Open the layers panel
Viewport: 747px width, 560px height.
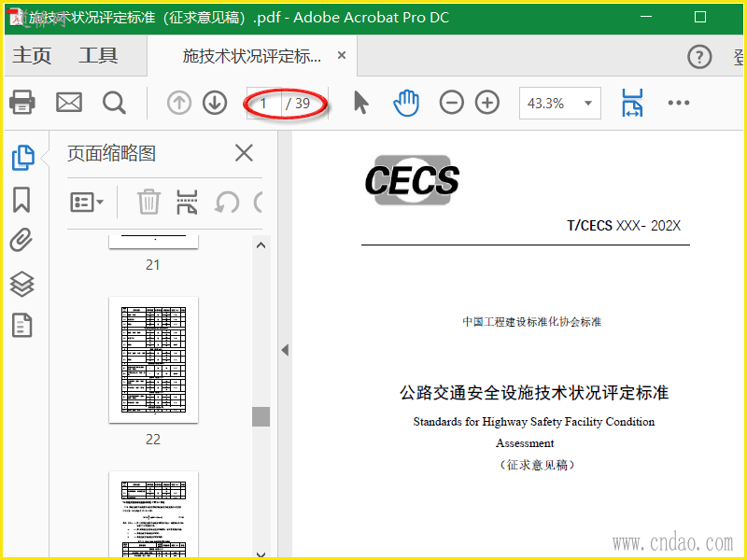(21, 284)
